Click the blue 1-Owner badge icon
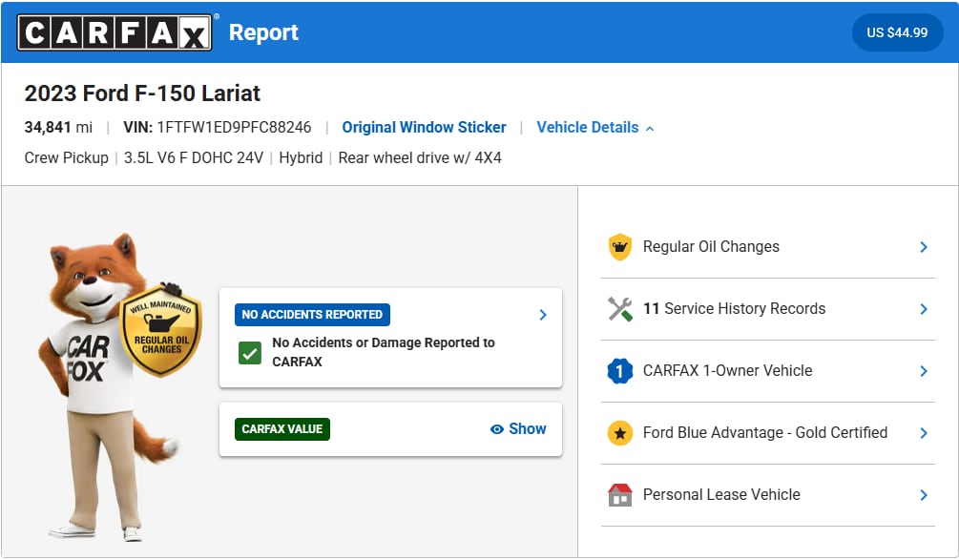Image resolution: width=959 pixels, height=560 pixels. point(620,371)
